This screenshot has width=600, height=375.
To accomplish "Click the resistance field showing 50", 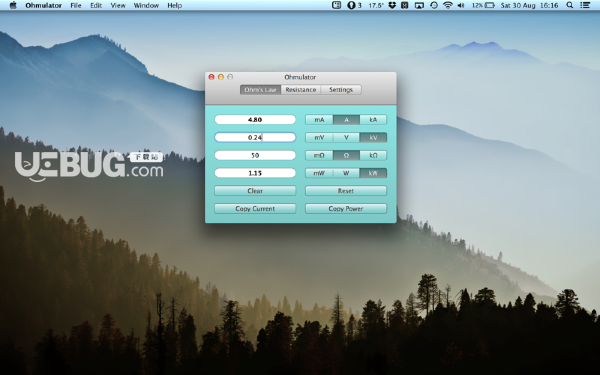I will click(x=255, y=155).
